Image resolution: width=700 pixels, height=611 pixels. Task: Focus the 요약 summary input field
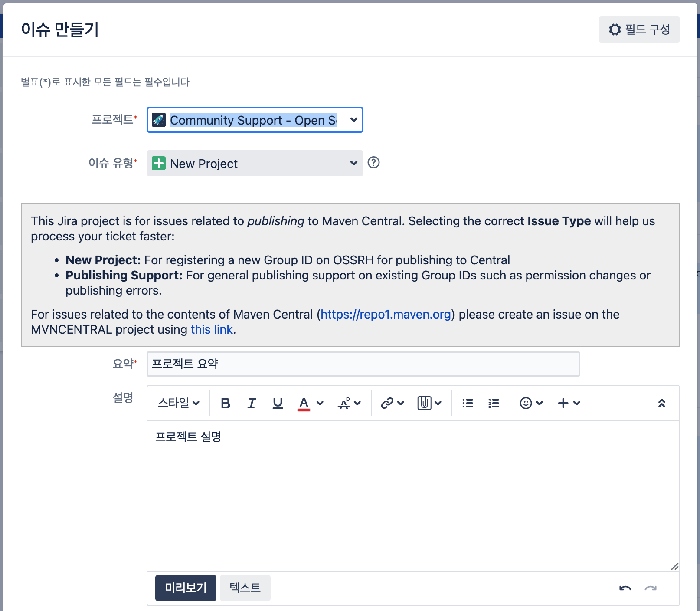[363, 364]
